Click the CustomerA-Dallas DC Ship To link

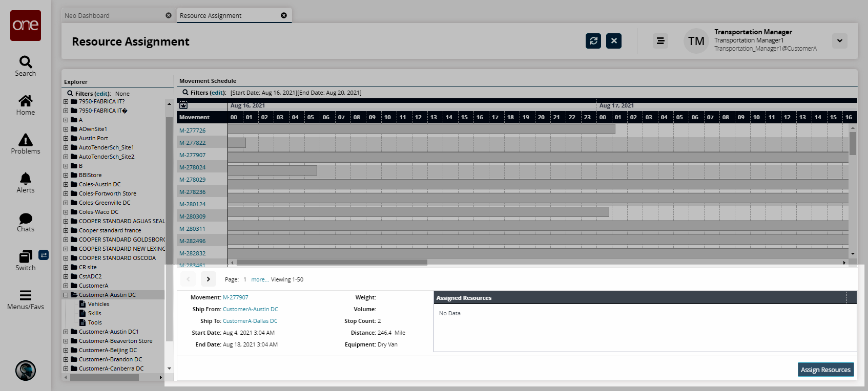click(x=250, y=321)
